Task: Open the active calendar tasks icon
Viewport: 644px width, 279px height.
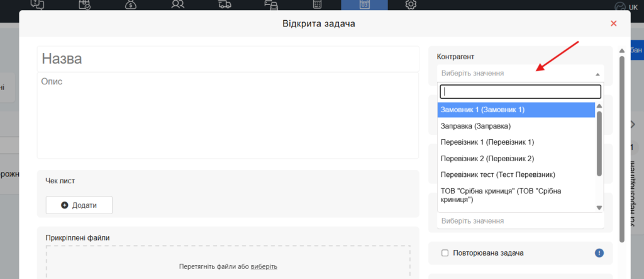Action: tap(364, 4)
